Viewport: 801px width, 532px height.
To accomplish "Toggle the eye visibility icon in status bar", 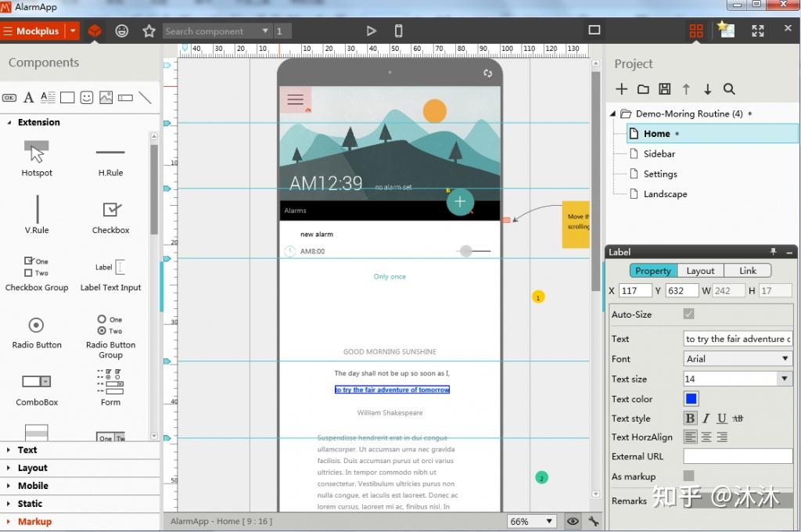I will pos(573,521).
